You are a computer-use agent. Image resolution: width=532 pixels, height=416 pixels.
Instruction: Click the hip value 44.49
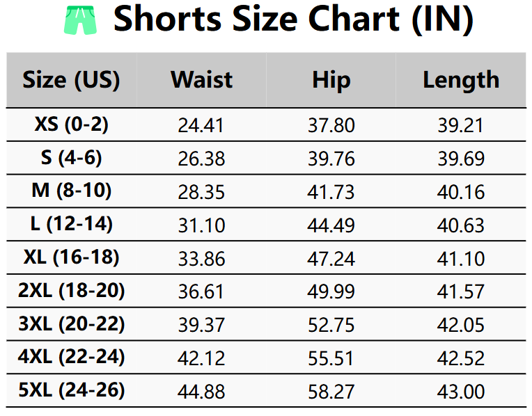coord(331,225)
